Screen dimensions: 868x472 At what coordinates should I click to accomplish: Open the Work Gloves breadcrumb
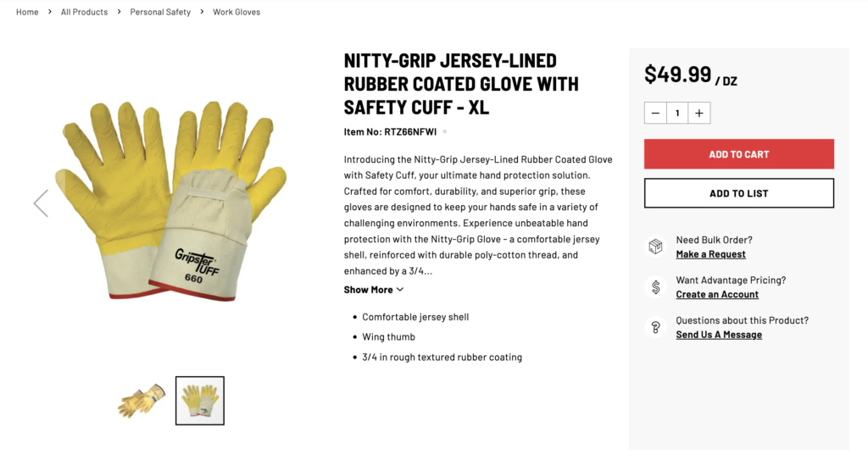point(236,12)
